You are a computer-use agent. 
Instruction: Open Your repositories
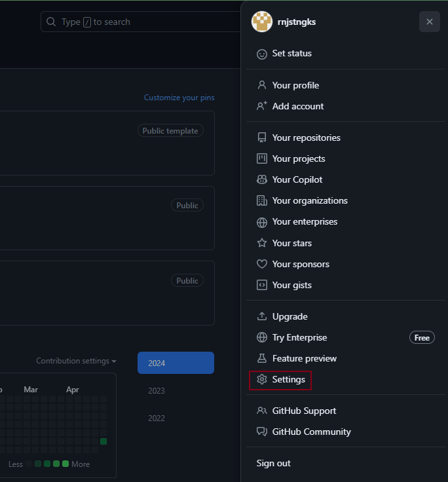click(x=346, y=138)
